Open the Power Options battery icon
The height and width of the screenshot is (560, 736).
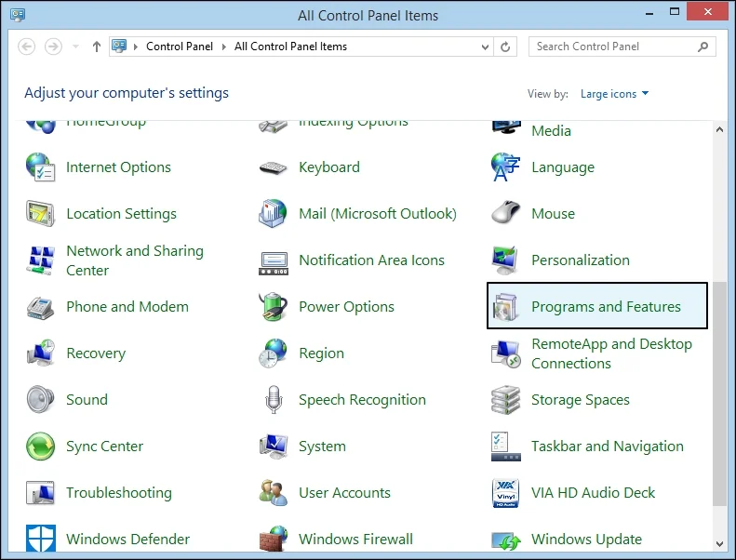pyautogui.click(x=273, y=307)
